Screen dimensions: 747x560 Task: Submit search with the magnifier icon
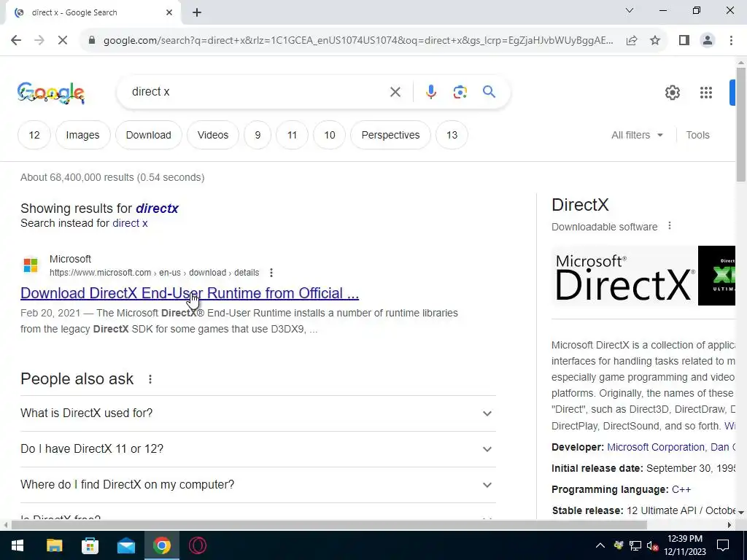pos(489,91)
